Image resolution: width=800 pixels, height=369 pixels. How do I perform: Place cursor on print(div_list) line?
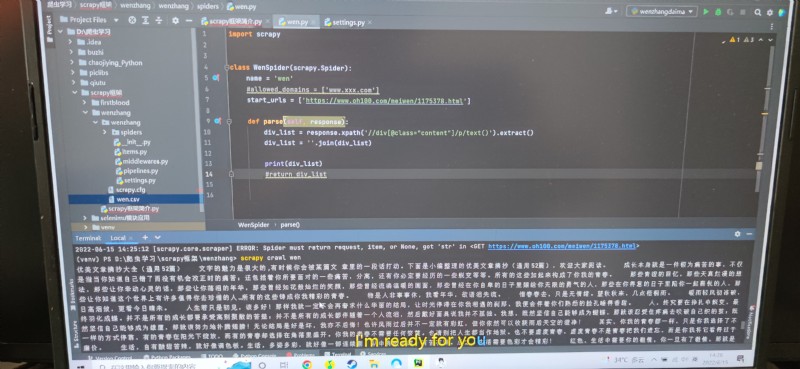(293, 164)
